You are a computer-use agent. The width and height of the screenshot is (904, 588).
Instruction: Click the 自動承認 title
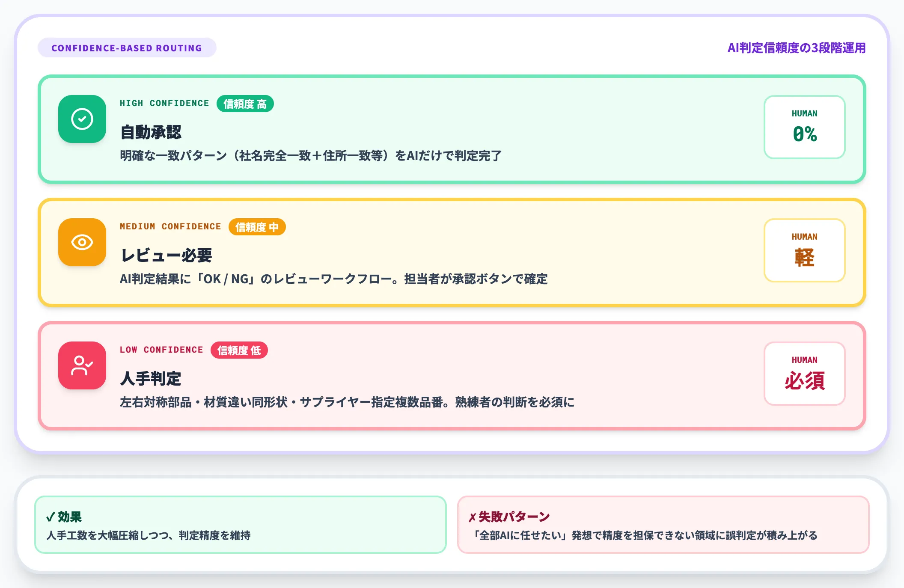(x=151, y=132)
